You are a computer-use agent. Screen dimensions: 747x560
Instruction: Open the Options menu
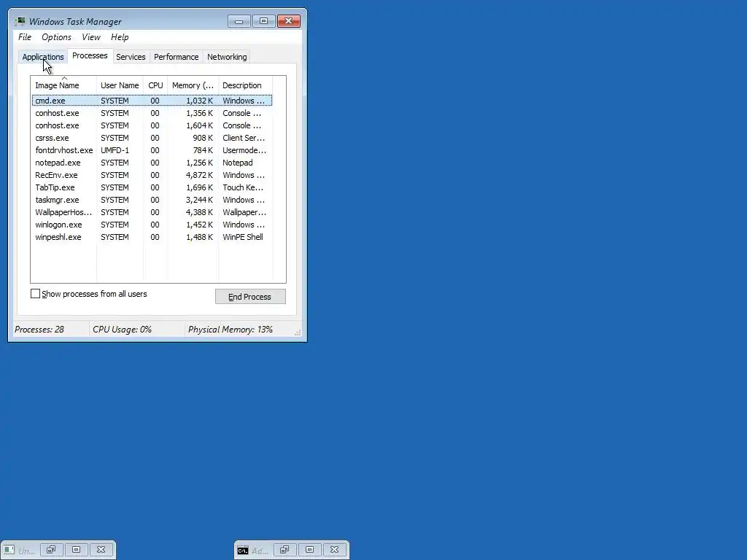56,37
